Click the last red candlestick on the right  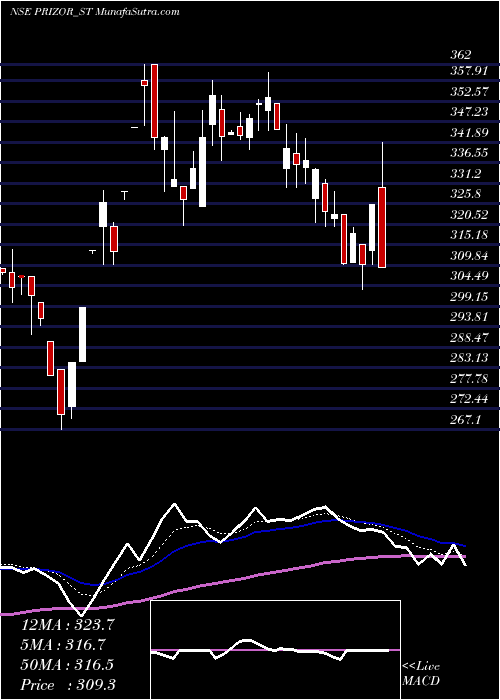pyautogui.click(x=382, y=227)
